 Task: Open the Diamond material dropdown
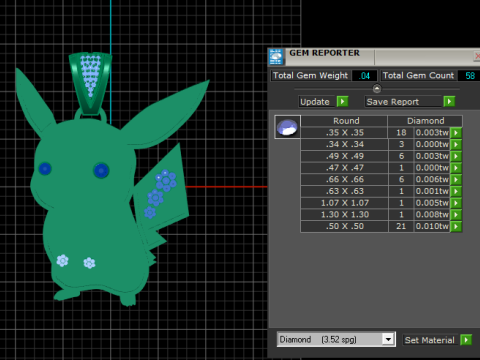click(388, 340)
